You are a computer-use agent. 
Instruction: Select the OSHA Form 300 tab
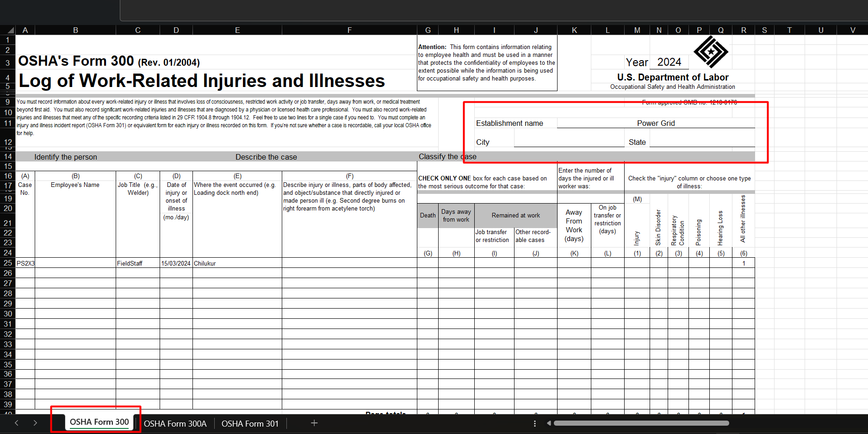click(x=99, y=422)
